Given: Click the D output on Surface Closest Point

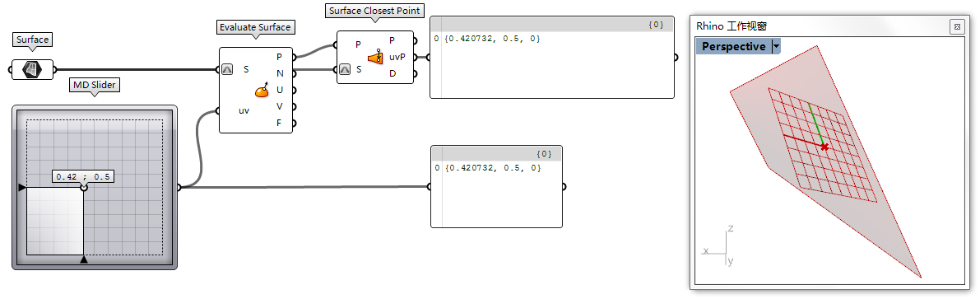Looking at the screenshot, I should 392,73.
